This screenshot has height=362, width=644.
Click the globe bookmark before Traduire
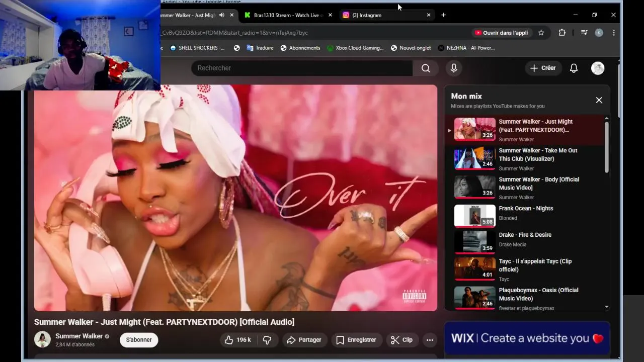click(237, 48)
